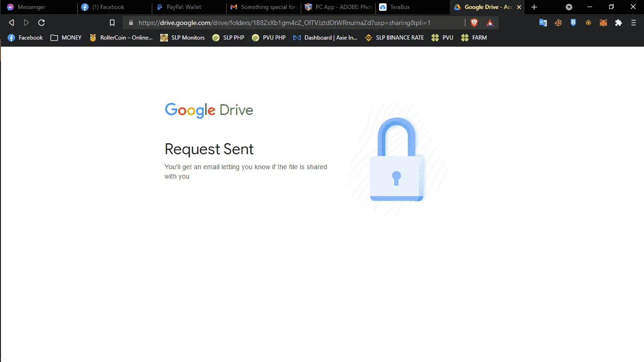Open the Google Translate extension

[543, 23]
